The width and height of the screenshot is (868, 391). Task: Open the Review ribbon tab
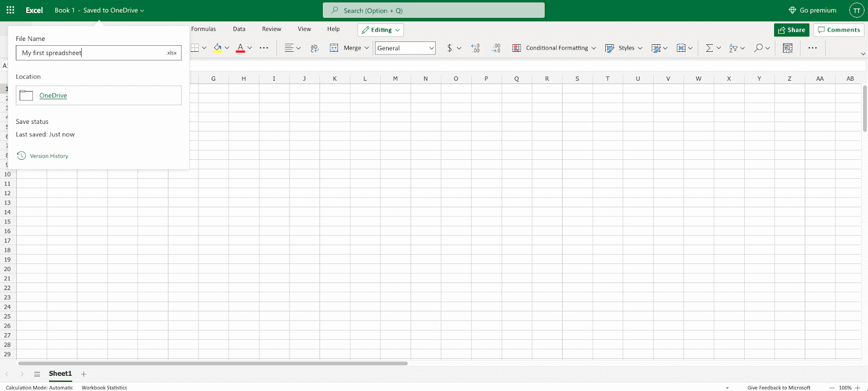coord(272,29)
